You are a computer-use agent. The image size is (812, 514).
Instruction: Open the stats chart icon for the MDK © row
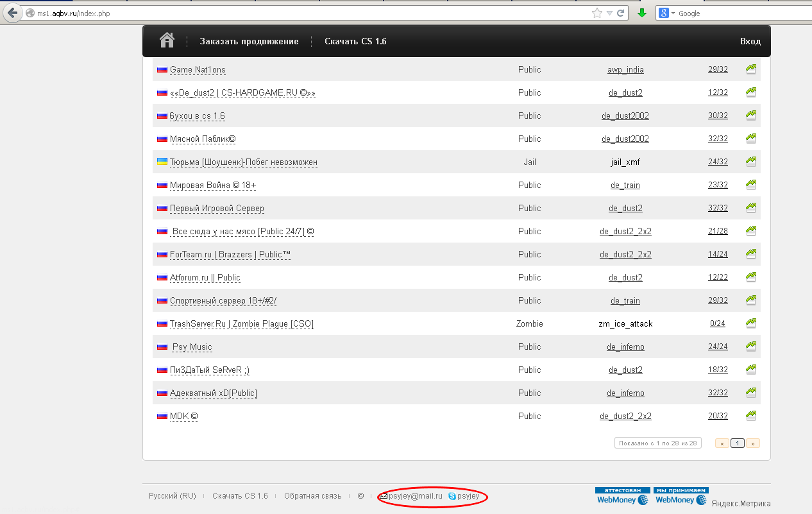point(751,416)
